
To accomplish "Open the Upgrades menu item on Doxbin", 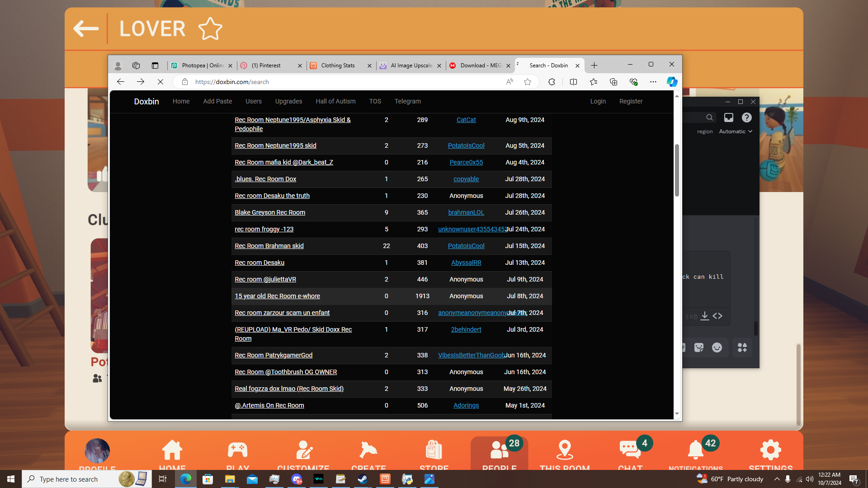I will coord(288,101).
